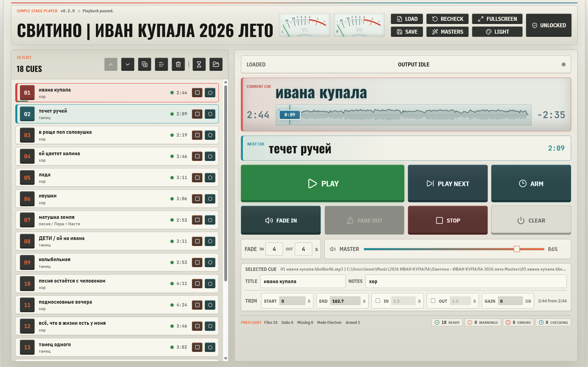Click the RECHECK button

447,19
